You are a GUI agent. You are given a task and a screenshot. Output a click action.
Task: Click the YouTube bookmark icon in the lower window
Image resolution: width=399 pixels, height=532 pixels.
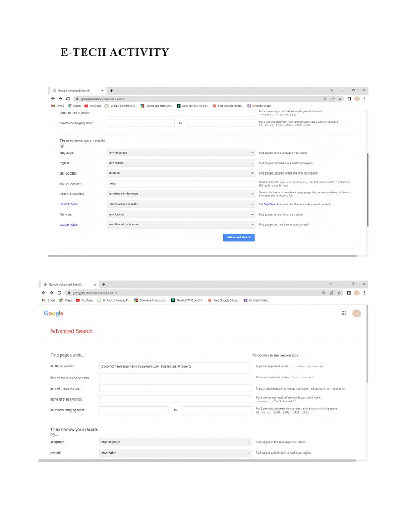(78, 300)
